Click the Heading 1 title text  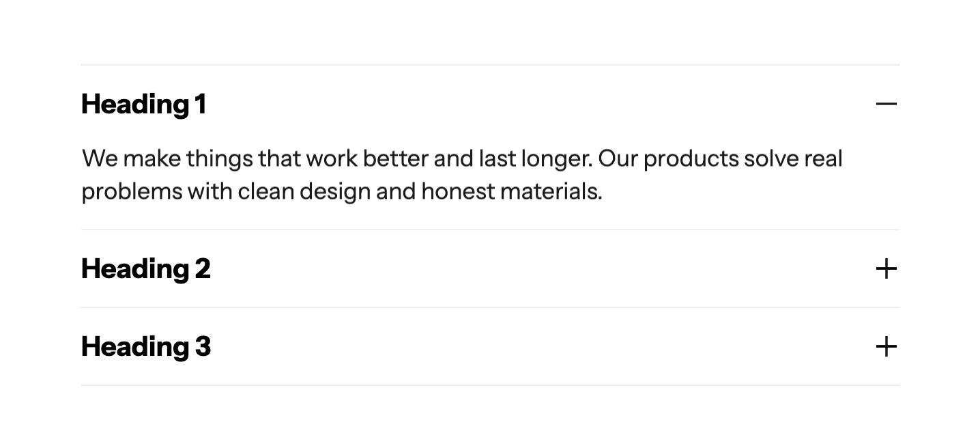click(x=135, y=104)
